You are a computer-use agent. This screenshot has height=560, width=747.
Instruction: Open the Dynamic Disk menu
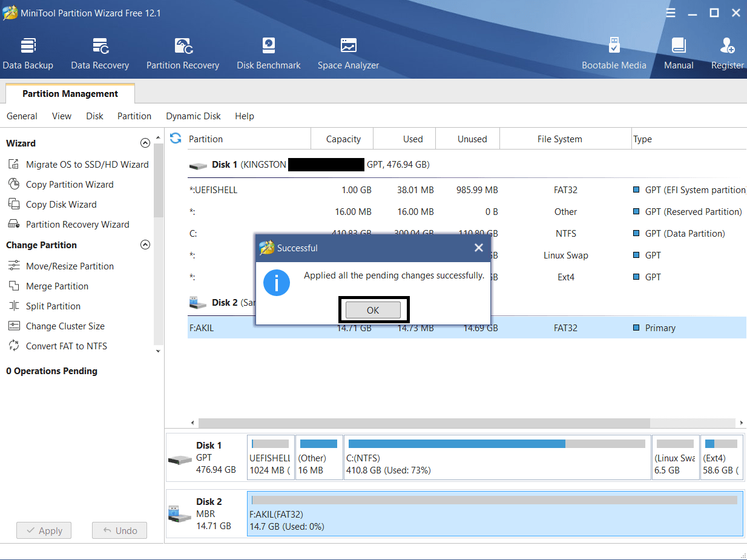[193, 116]
